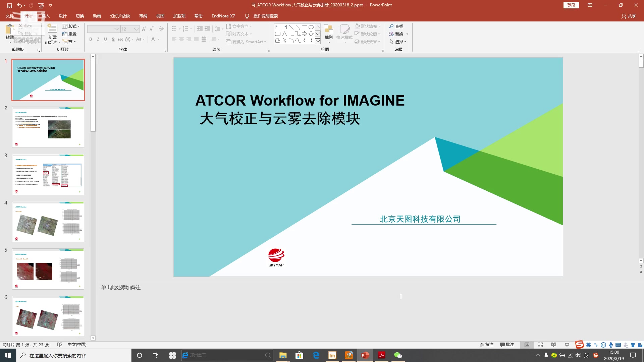The image size is (644, 362).
Task: Click the Undo arrow in quick access toolbar
Action: 19,5
